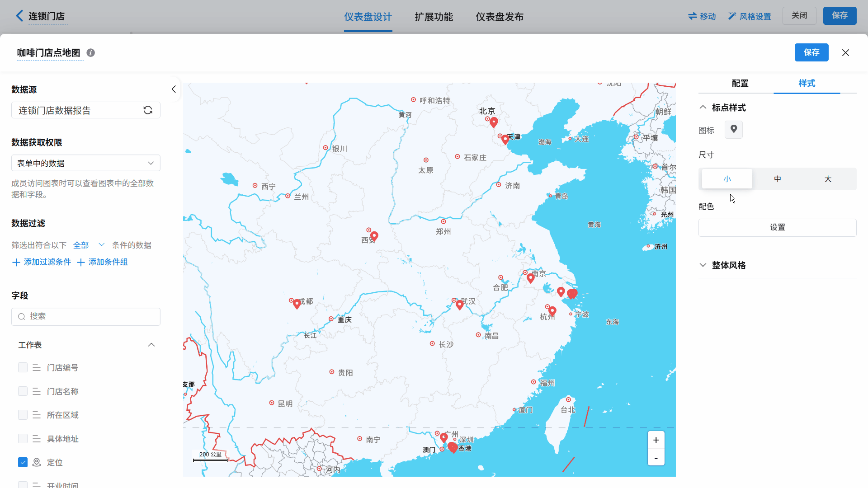Viewport: 868px width, 488px height.
Task: Click the Beijing red map marker
Action: (494, 122)
